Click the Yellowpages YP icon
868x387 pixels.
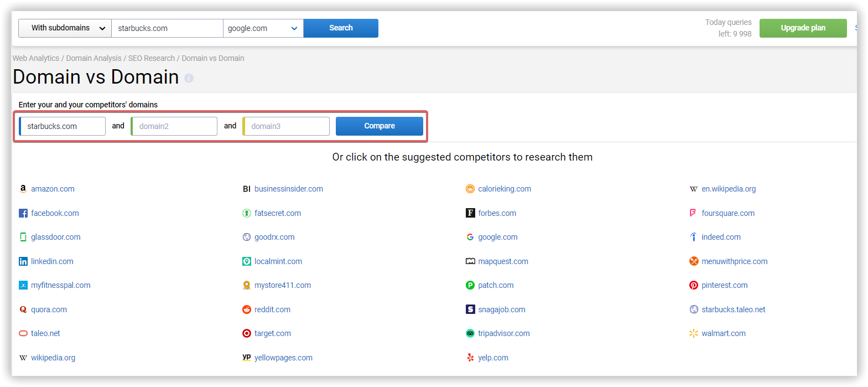pyautogui.click(x=247, y=357)
